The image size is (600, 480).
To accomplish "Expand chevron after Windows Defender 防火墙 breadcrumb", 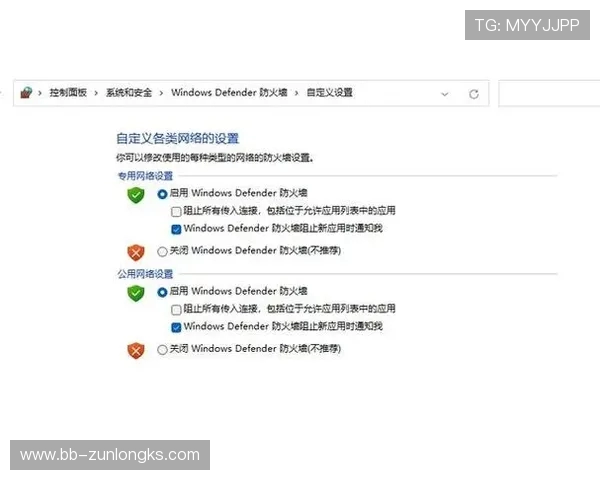I will [x=297, y=93].
